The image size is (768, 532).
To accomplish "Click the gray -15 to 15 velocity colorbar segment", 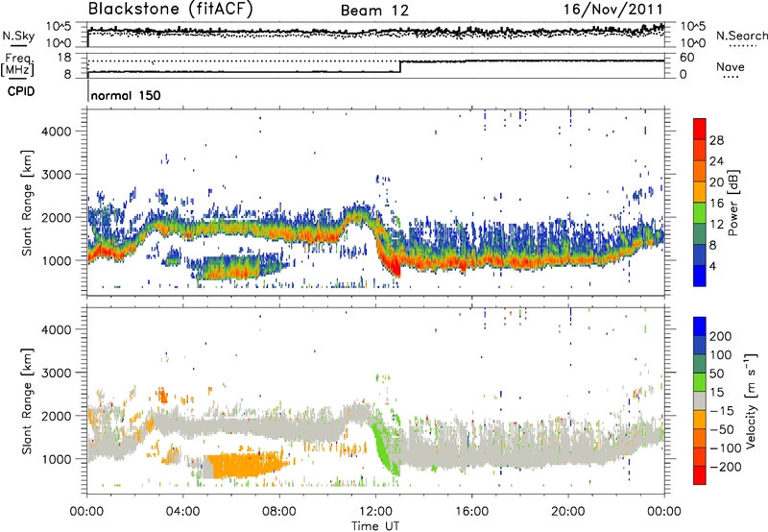I will click(700, 401).
